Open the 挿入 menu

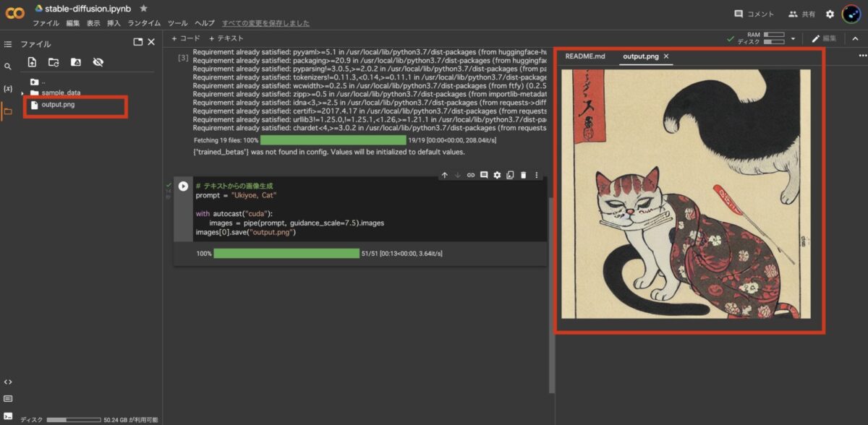[114, 23]
